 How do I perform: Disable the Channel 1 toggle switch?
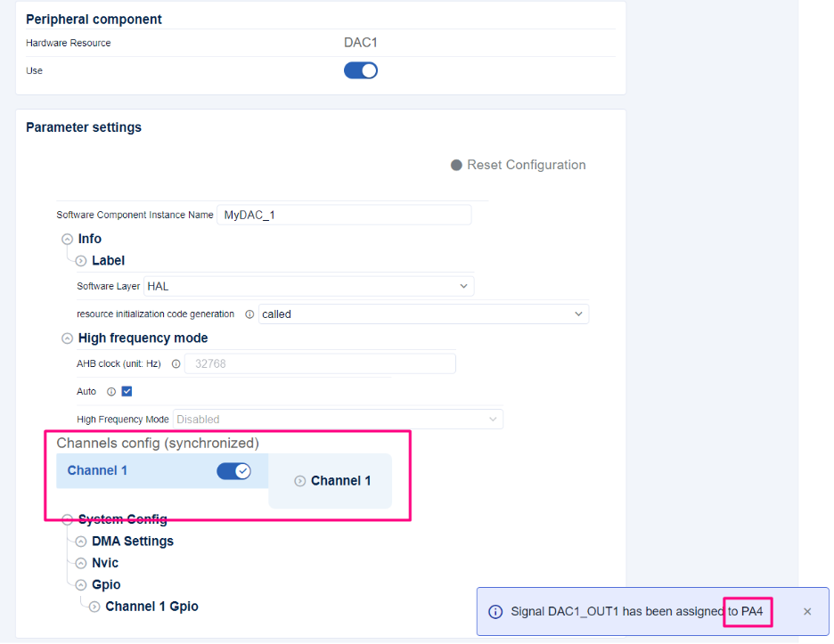234,471
